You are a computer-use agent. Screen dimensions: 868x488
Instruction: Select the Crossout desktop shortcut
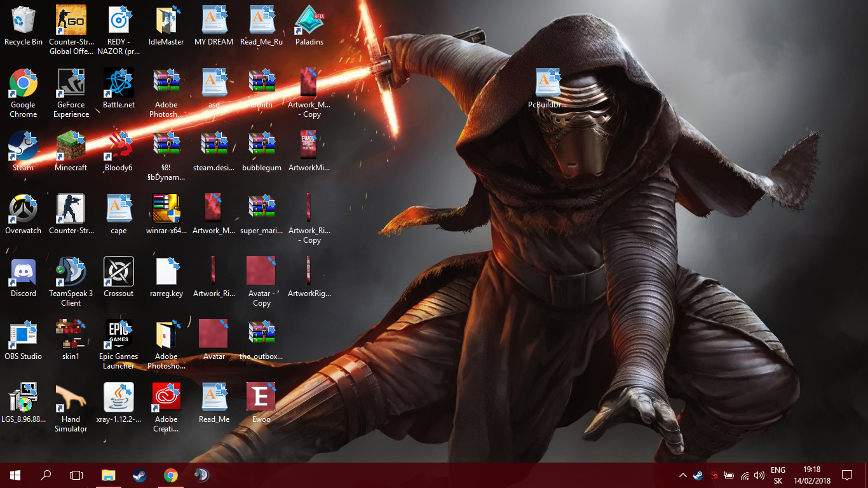(119, 272)
